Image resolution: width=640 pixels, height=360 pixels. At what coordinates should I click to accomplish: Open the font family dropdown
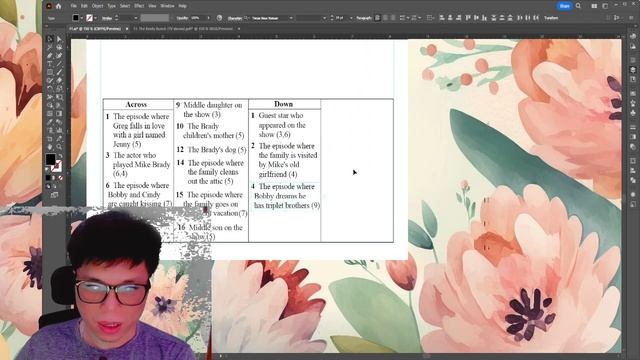click(291, 18)
